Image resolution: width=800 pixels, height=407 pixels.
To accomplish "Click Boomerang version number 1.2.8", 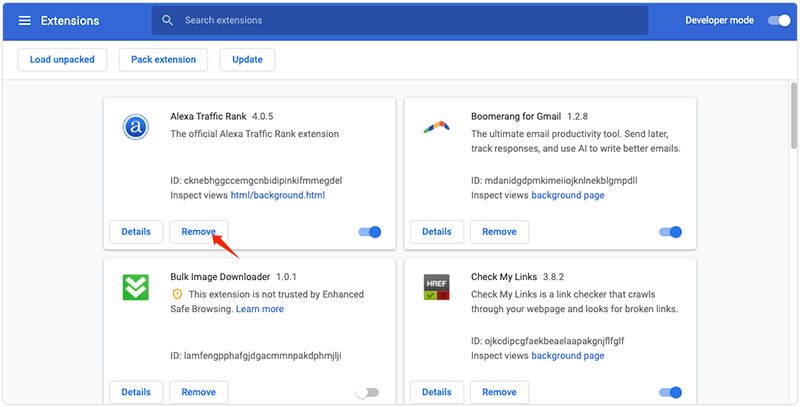I will coord(578,116).
